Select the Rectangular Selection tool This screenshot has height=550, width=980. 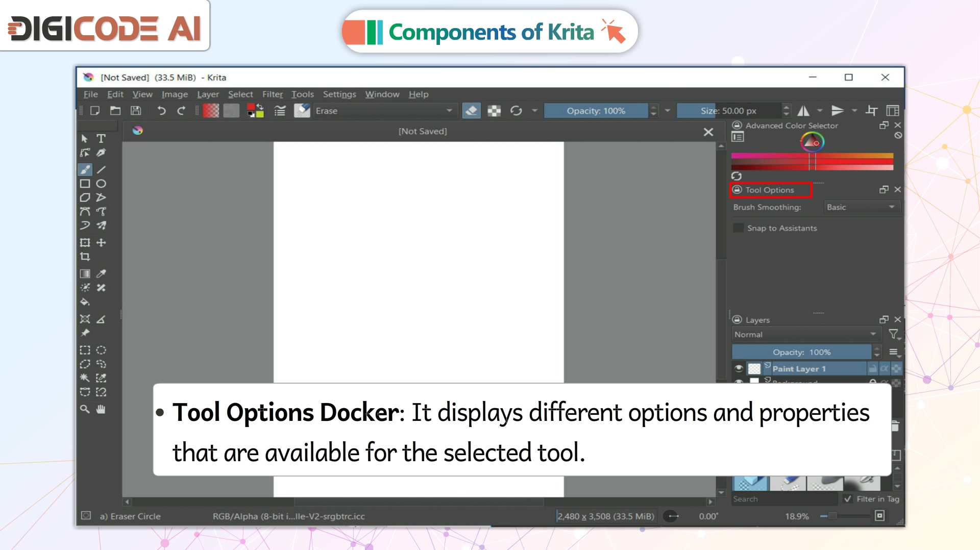pos(85,350)
